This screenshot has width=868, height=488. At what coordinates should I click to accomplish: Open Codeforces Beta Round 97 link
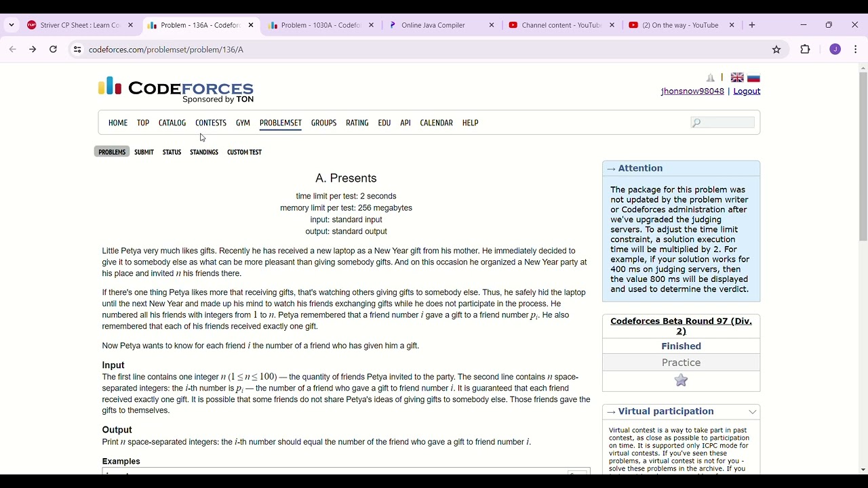tap(682, 326)
